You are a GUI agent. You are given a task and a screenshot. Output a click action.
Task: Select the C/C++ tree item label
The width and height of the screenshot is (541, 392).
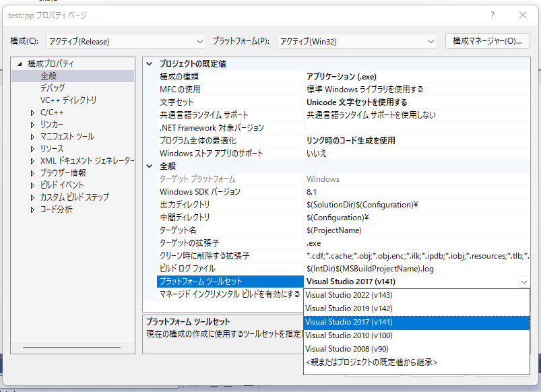[52, 112]
